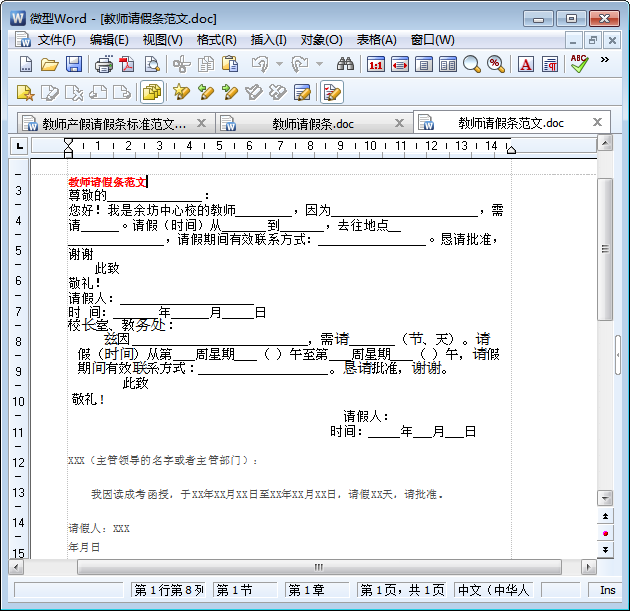This screenshot has width=630, height=611.
Task: Jump to the previous page with the double up arrow
Action: pyautogui.click(x=605, y=516)
